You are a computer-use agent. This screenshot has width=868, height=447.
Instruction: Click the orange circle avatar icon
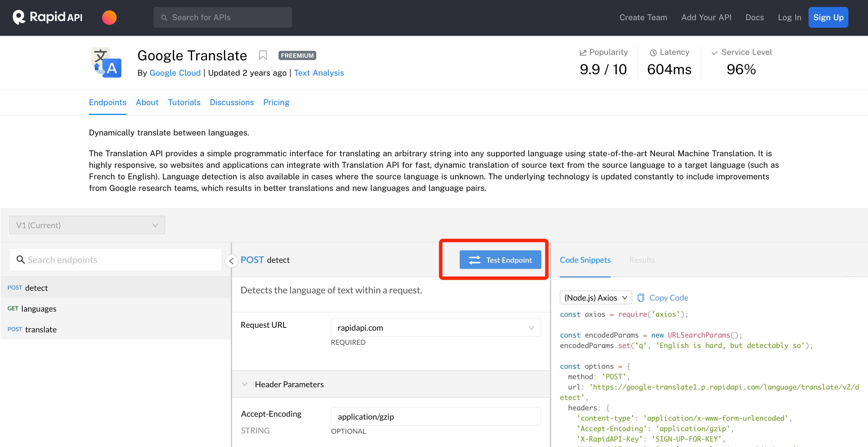109,17
